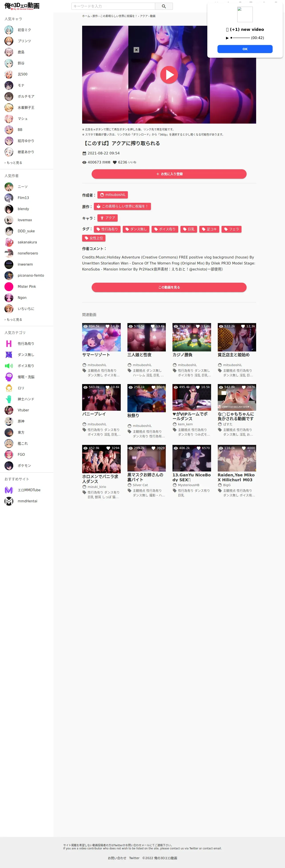
Task: Select the blendy author avatar
Action: (9, 209)
